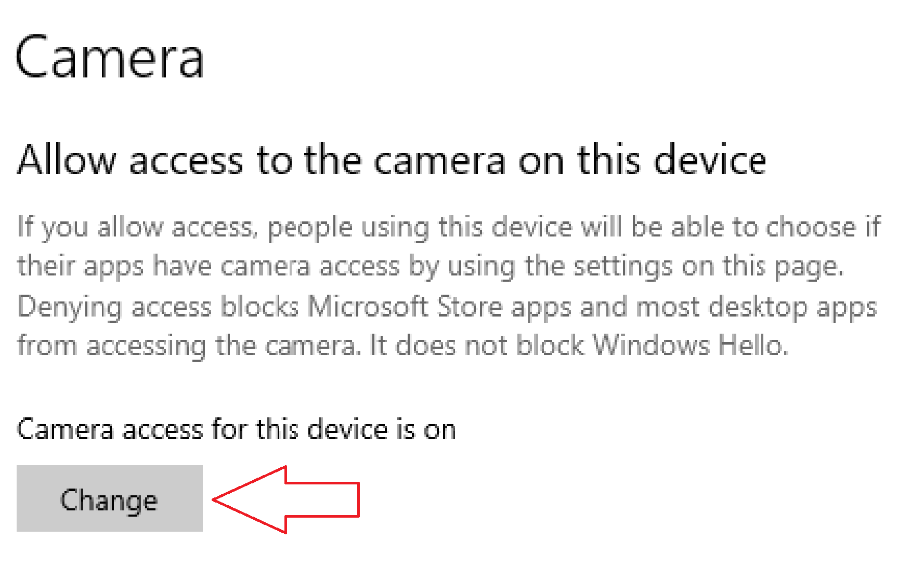Select the Camera page title

click(x=110, y=57)
